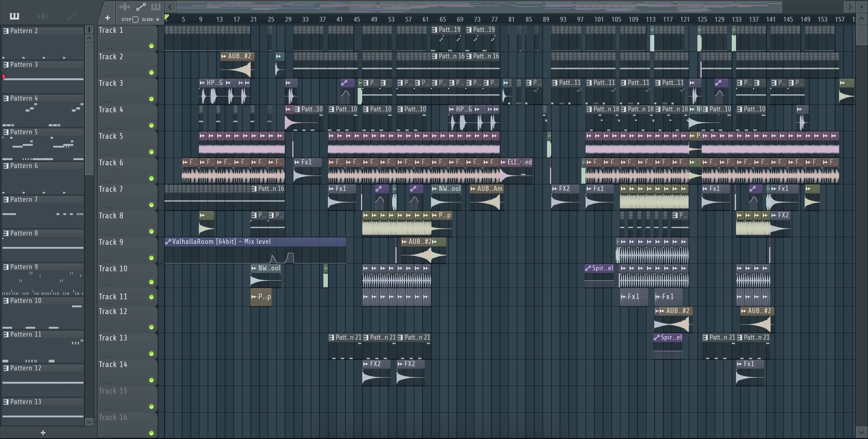Click the Track 13 header label
This screenshot has width=868, height=439.
[x=113, y=338]
